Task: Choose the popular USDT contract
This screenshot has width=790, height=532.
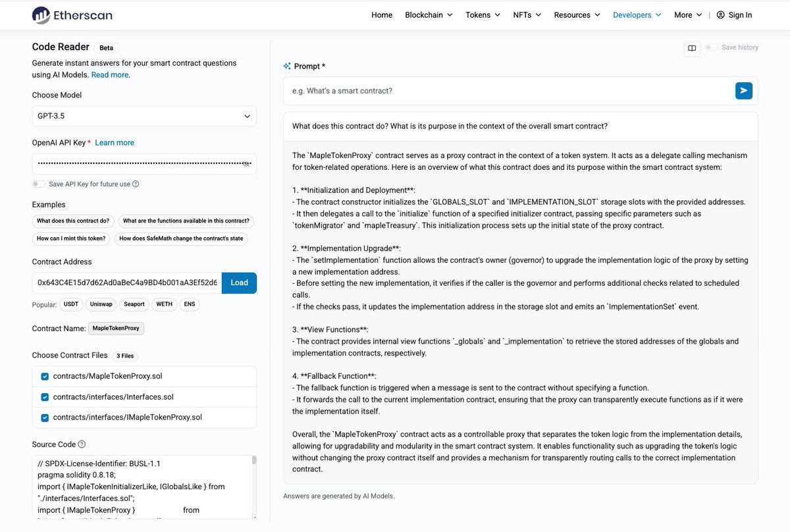Action: [71, 305]
